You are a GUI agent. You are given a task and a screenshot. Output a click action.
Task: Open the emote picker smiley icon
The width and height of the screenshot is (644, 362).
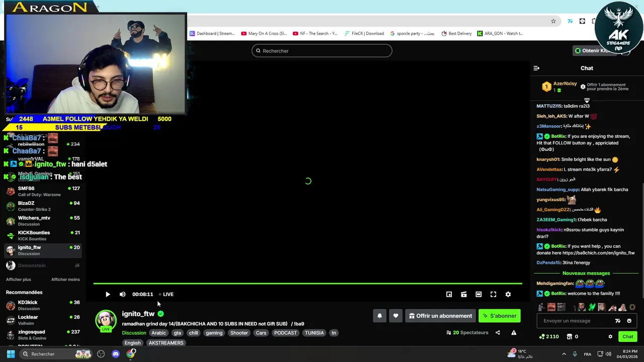tap(629, 321)
